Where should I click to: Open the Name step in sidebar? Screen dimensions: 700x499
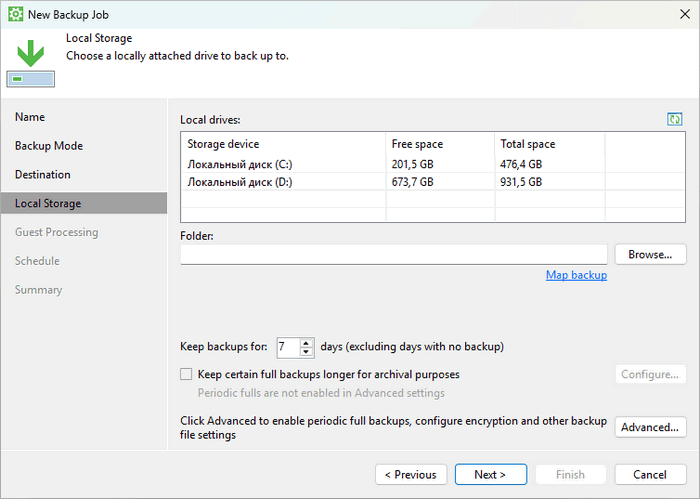pos(30,117)
